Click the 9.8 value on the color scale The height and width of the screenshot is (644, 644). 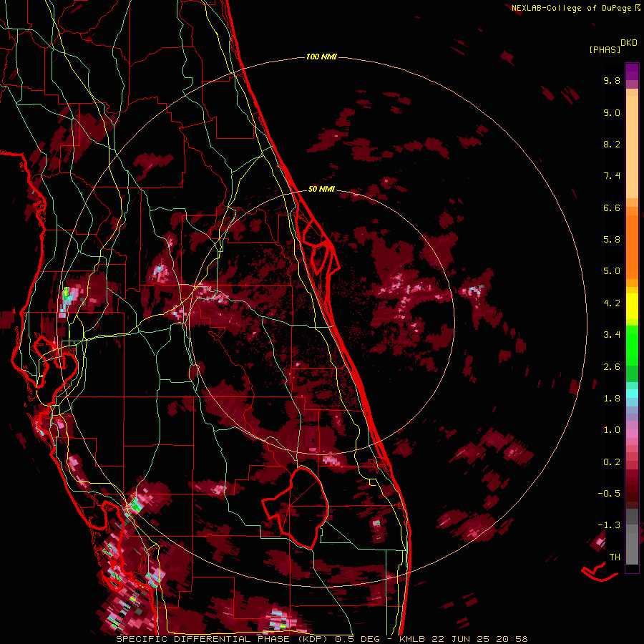click(612, 81)
